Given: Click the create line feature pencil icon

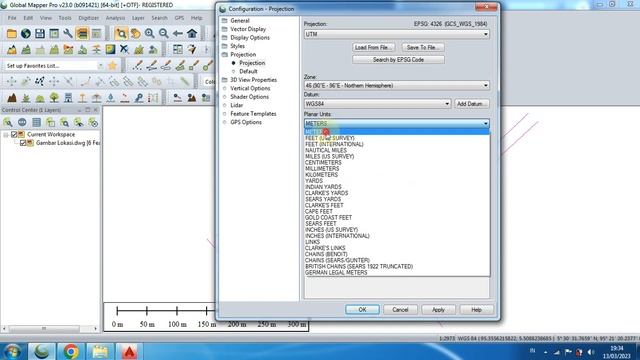Looking at the screenshot, I should pos(152,65).
